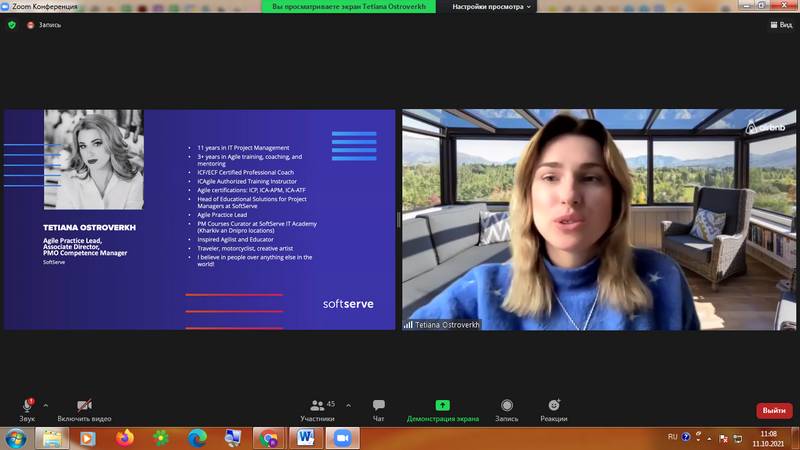
Task: Click the network tray icon
Action: (x=738, y=438)
